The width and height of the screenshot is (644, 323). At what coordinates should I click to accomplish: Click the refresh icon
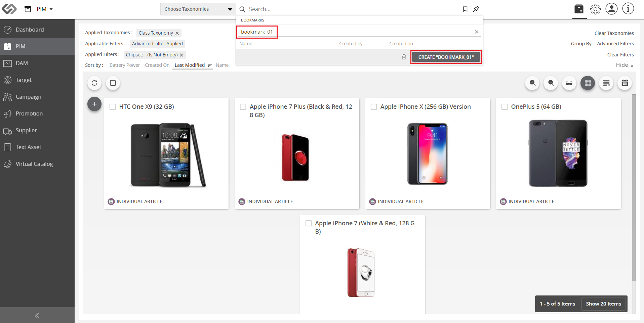tap(94, 83)
